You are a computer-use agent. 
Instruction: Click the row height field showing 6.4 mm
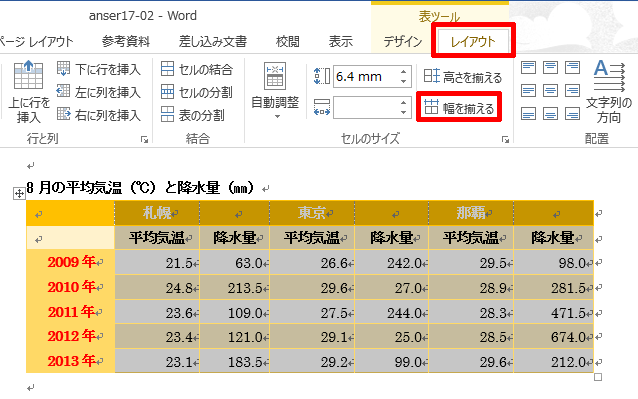tap(365, 76)
